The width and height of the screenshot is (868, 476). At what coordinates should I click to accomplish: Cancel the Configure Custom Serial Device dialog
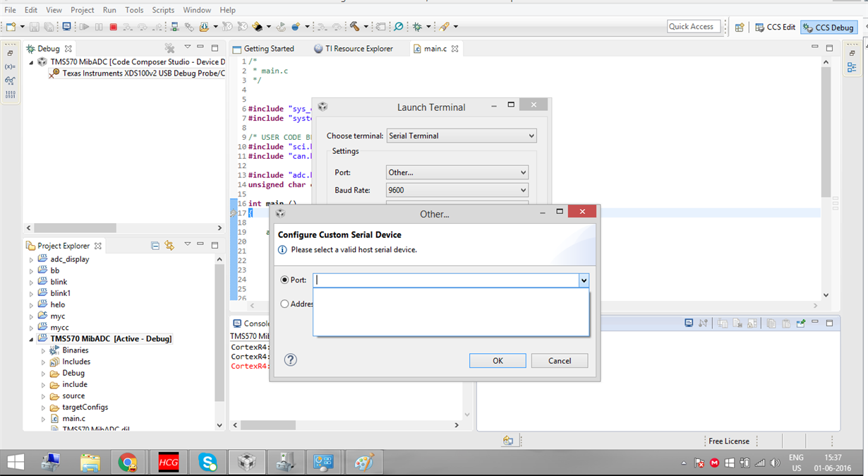[x=559, y=360]
